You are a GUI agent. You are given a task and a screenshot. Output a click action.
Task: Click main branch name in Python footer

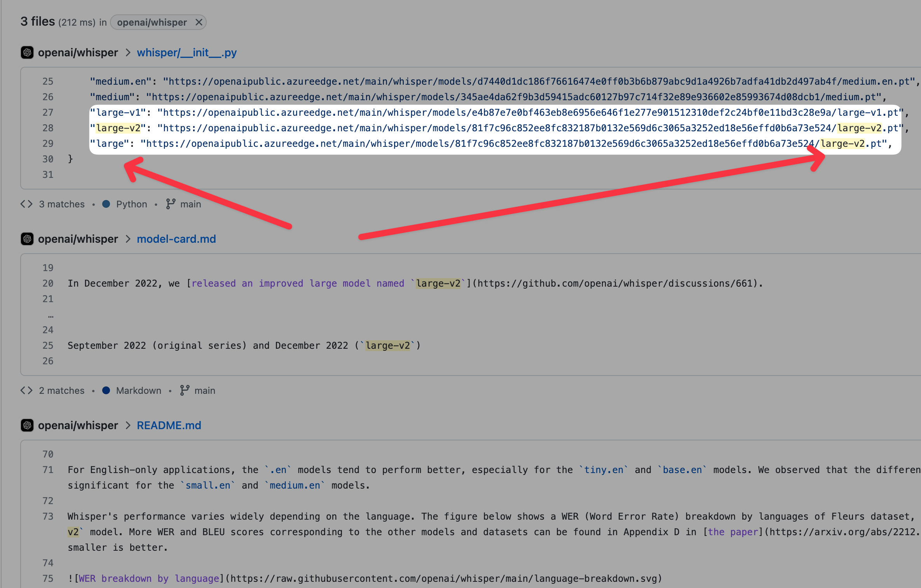point(191,204)
